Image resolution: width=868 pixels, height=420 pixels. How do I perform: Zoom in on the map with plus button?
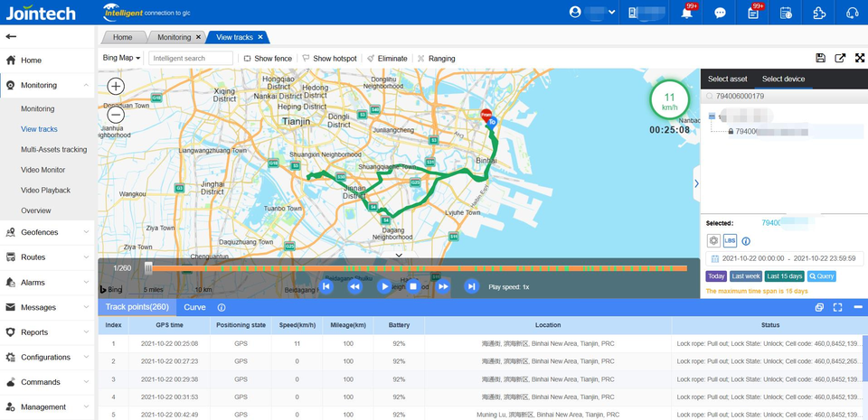[116, 86]
